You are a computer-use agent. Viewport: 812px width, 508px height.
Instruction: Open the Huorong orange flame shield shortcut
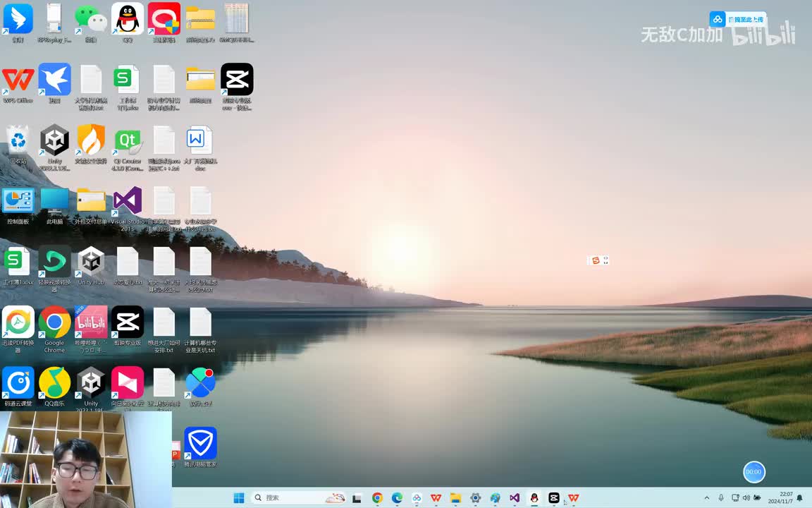(91, 140)
